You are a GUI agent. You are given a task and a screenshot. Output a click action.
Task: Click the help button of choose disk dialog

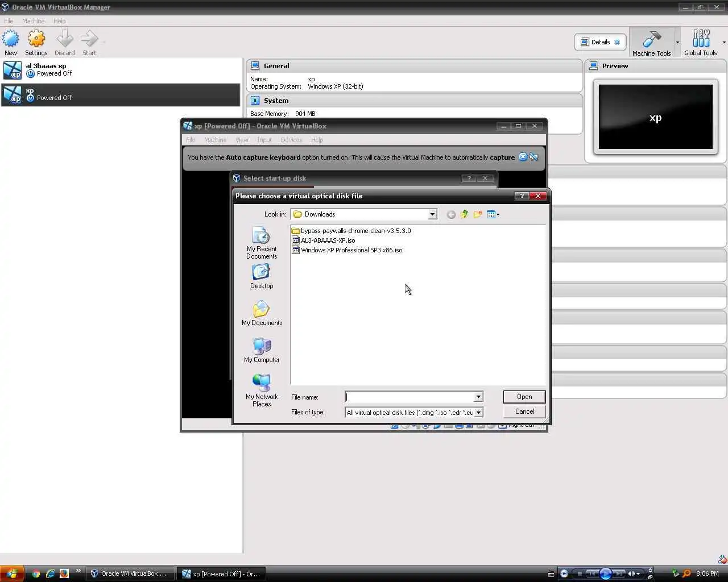point(522,196)
